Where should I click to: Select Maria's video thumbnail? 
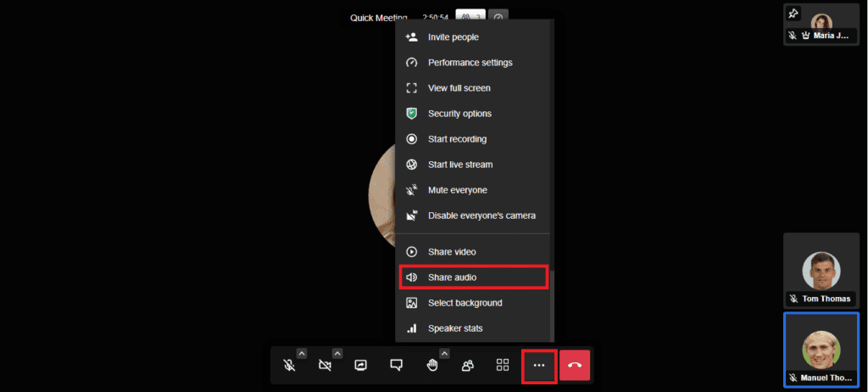pyautogui.click(x=821, y=25)
